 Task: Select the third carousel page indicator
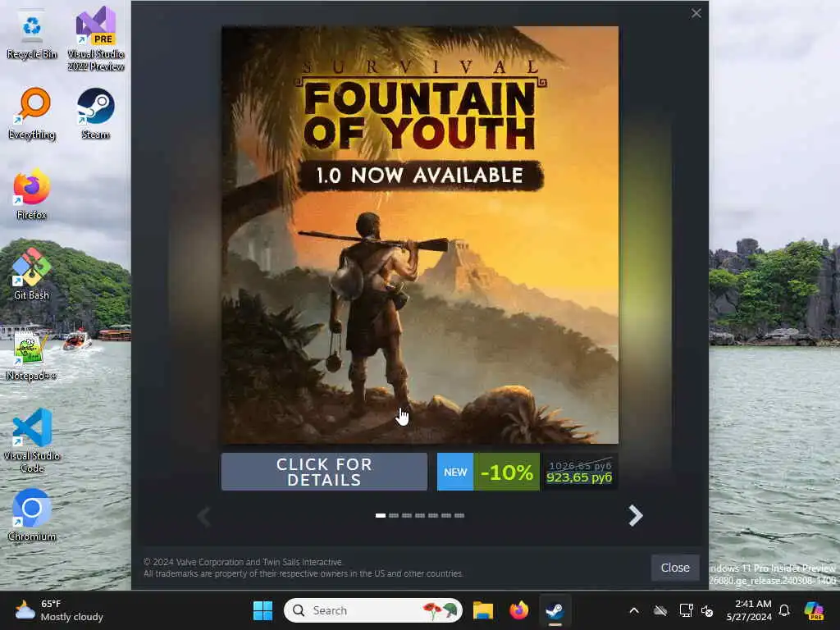407,515
